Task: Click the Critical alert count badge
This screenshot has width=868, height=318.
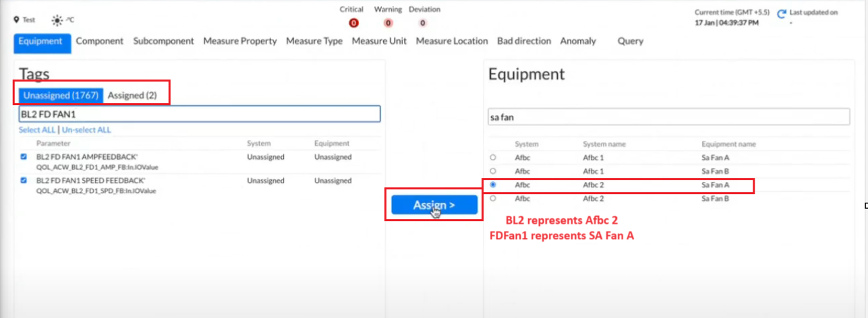Action: pos(353,23)
